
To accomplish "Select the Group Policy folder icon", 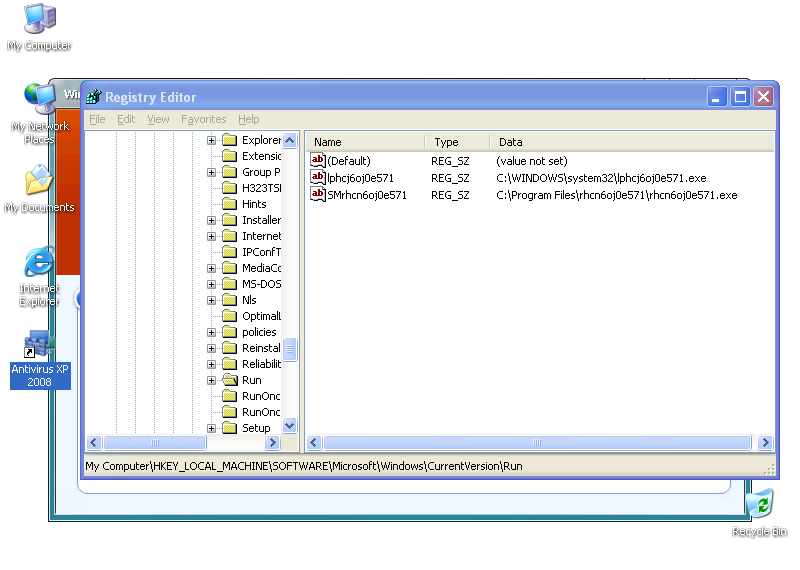I will [230, 172].
